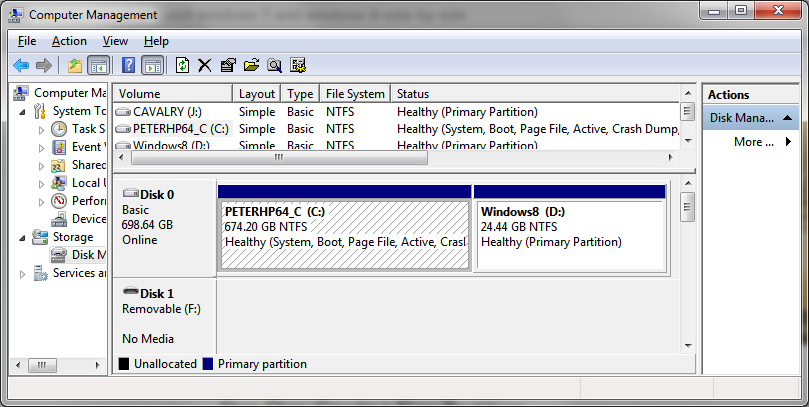Image resolution: width=809 pixels, height=407 pixels.
Task: Select the Storage tree icon
Action: (40, 237)
